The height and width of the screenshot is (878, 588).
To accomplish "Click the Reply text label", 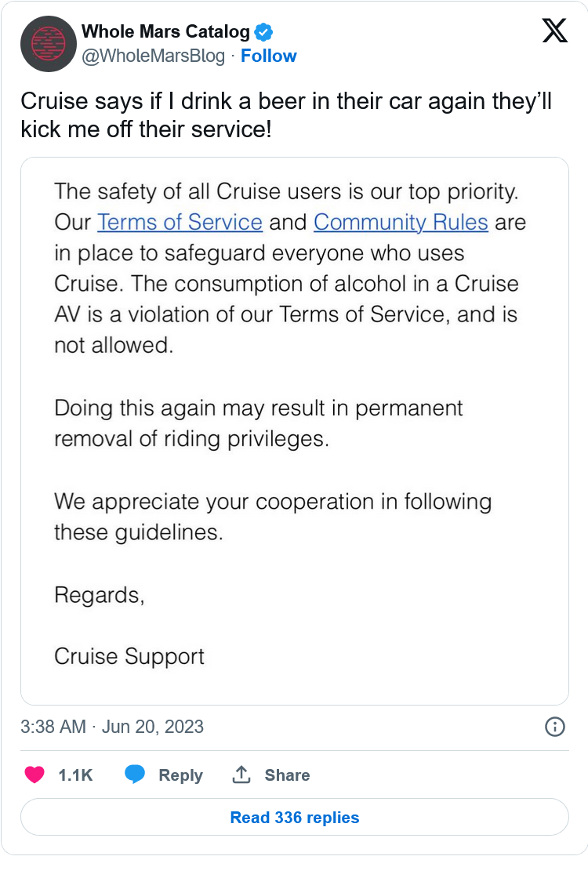I will (180, 775).
